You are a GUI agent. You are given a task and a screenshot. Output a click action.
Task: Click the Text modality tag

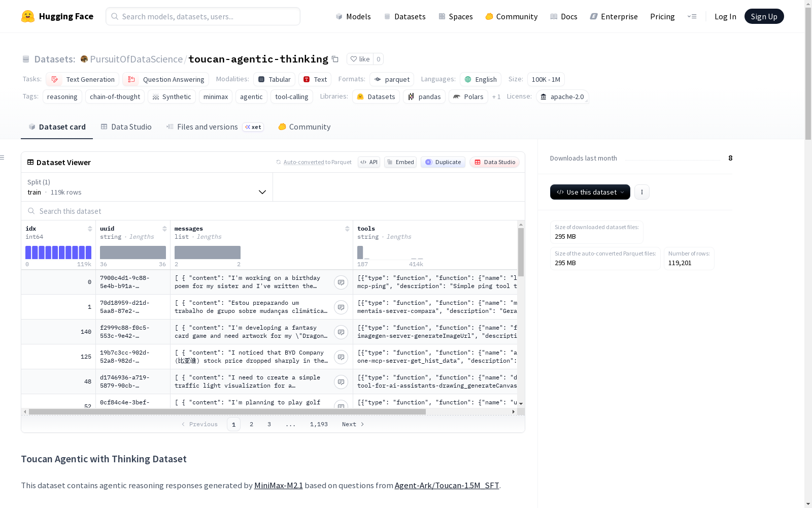click(315, 79)
